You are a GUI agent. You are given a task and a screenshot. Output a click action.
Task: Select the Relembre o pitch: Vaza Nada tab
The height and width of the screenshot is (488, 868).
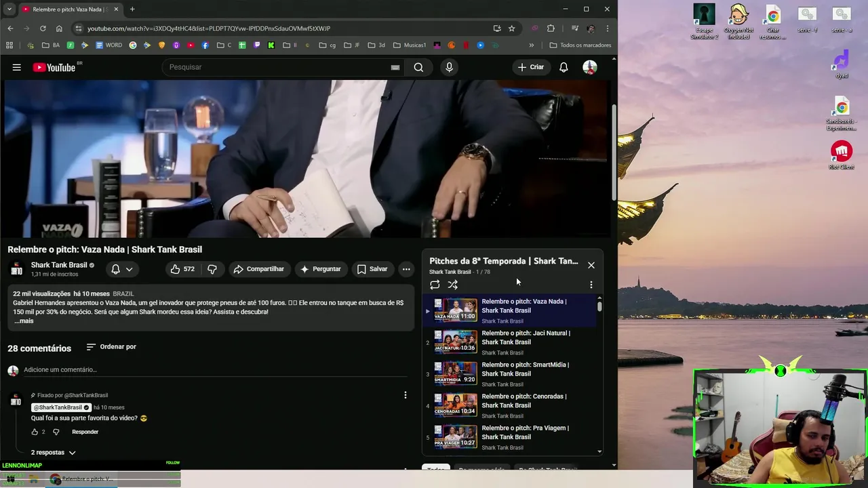(x=69, y=9)
